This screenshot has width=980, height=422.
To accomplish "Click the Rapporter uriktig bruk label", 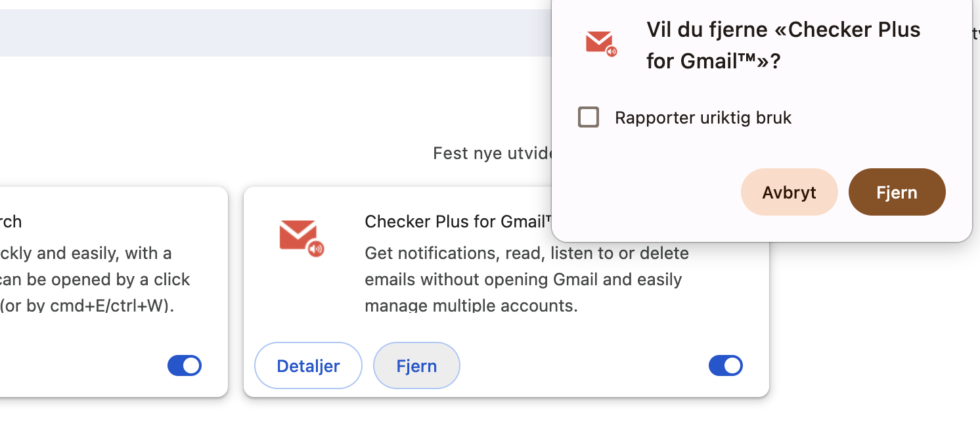I will click(x=703, y=118).
